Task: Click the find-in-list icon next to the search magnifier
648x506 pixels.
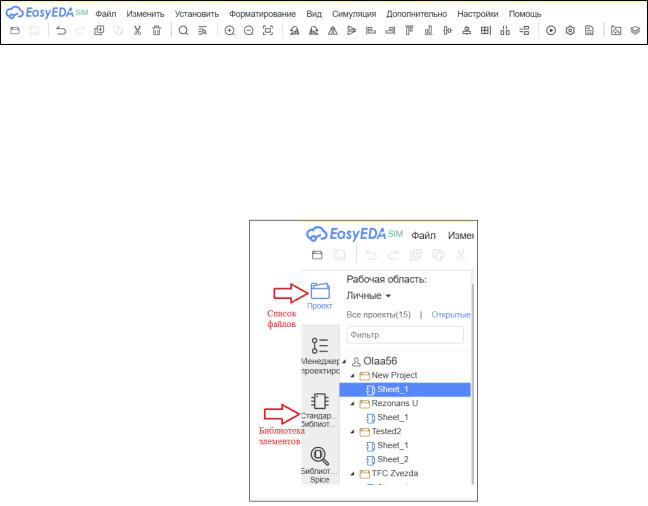Action: (x=202, y=30)
